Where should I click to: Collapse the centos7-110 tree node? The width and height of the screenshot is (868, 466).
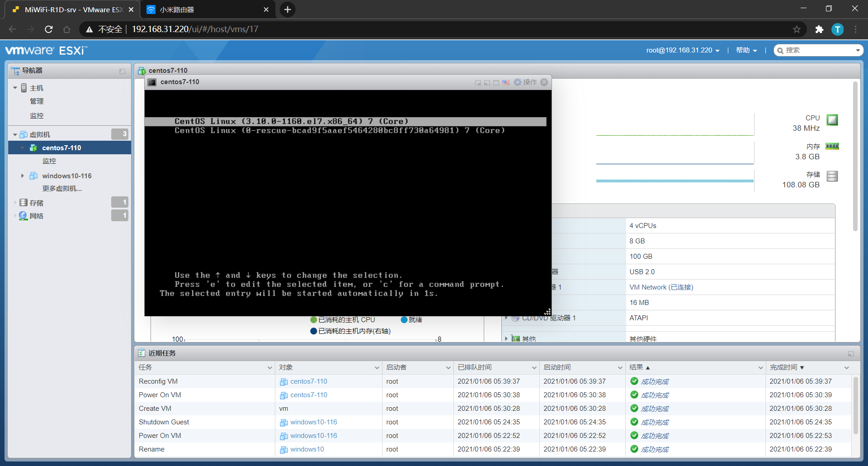pyautogui.click(x=22, y=148)
